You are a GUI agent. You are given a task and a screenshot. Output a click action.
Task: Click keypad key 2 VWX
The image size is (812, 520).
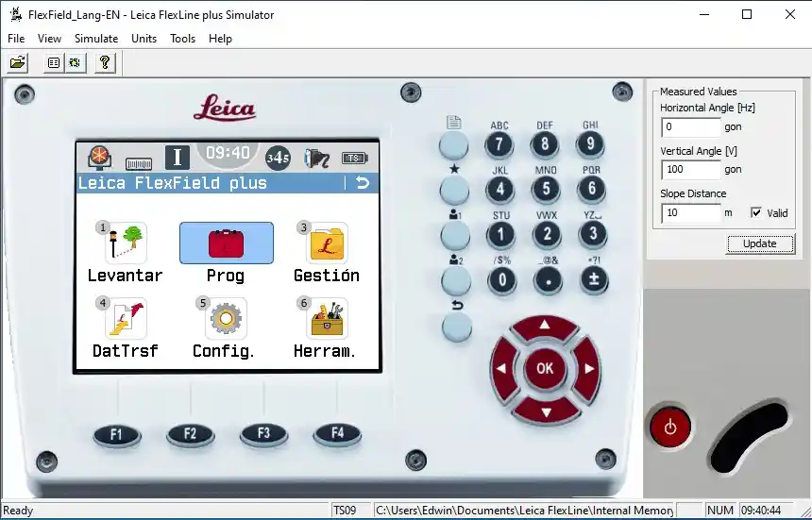point(547,234)
